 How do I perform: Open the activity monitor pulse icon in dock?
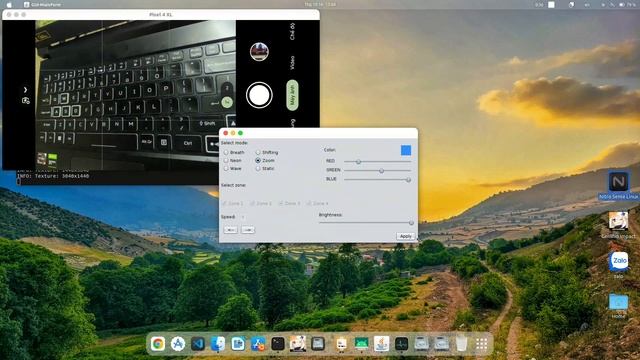[401, 344]
